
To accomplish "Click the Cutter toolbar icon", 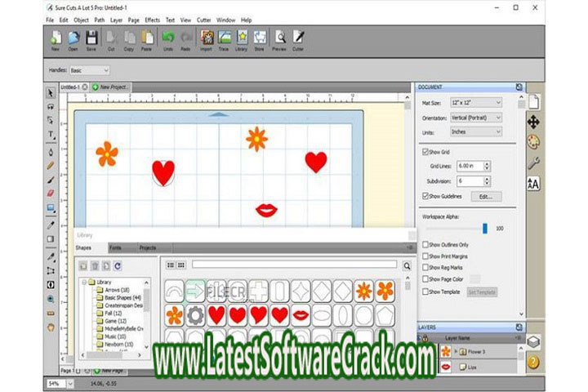I will [298, 41].
